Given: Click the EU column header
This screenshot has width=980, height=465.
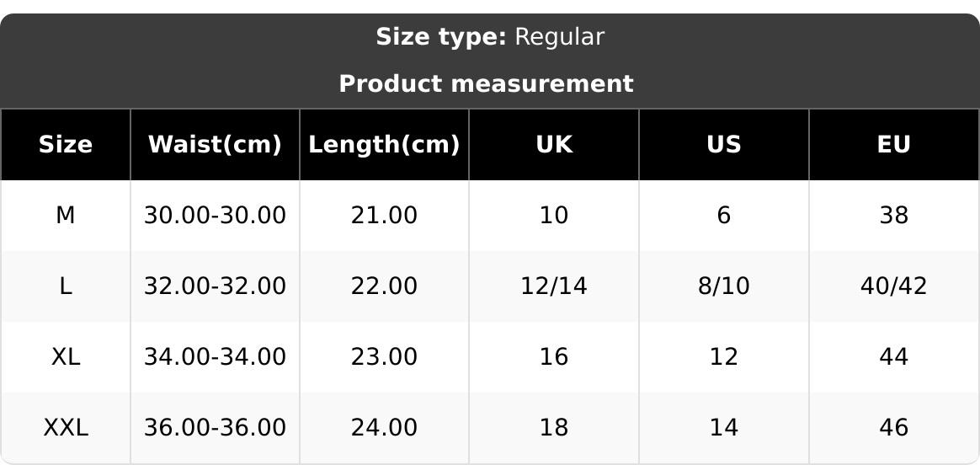Looking at the screenshot, I should [893, 145].
